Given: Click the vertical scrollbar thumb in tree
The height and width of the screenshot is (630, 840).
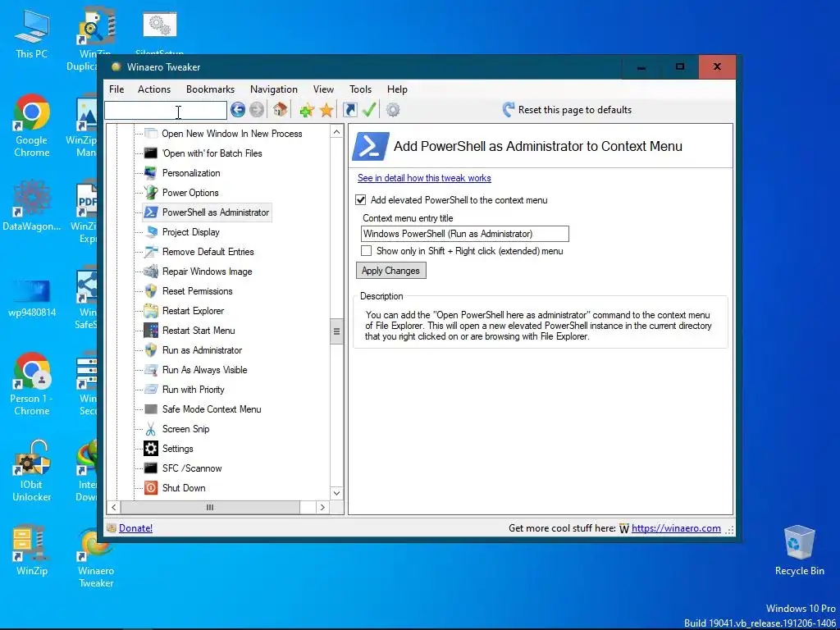Looking at the screenshot, I should coord(336,331).
